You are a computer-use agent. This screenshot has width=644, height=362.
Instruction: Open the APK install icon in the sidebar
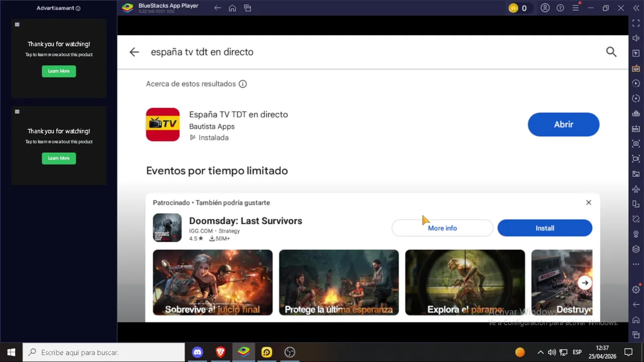[636, 129]
